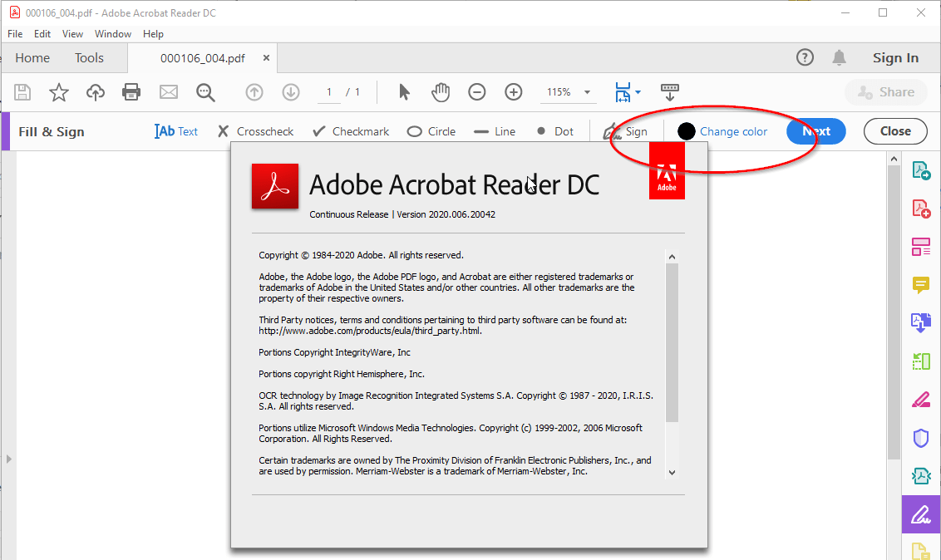Open the Window menu

[x=113, y=34]
